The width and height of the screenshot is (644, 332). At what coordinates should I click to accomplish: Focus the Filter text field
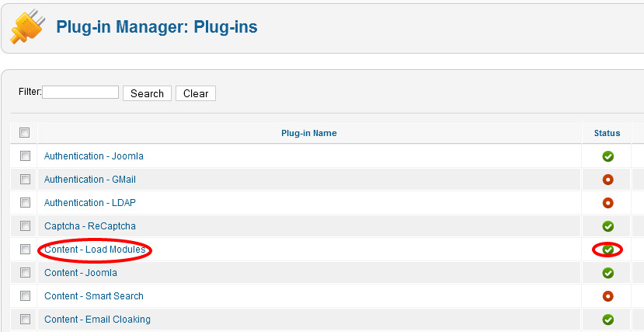[81, 92]
